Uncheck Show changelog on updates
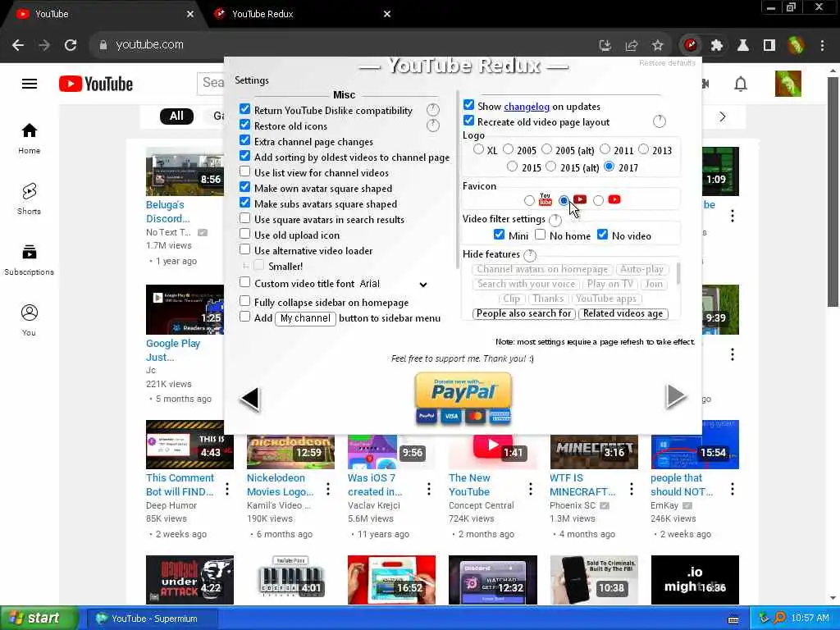The image size is (840, 630). (468, 105)
